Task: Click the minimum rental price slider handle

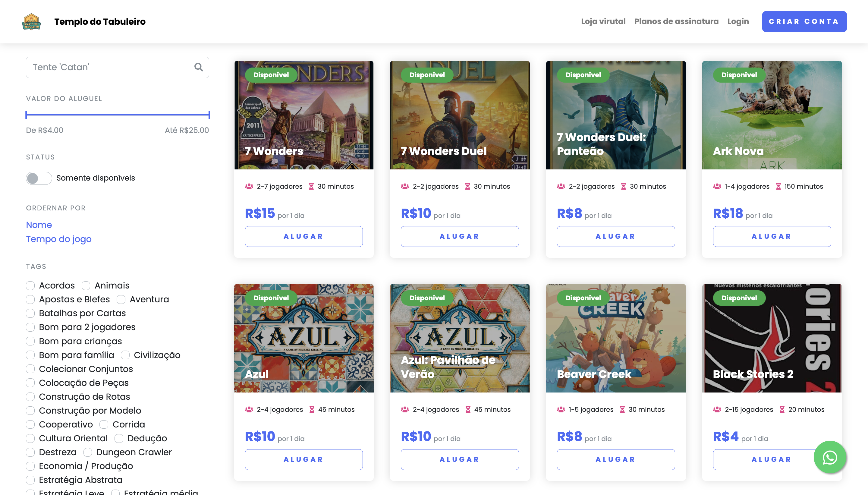Action: tap(26, 115)
